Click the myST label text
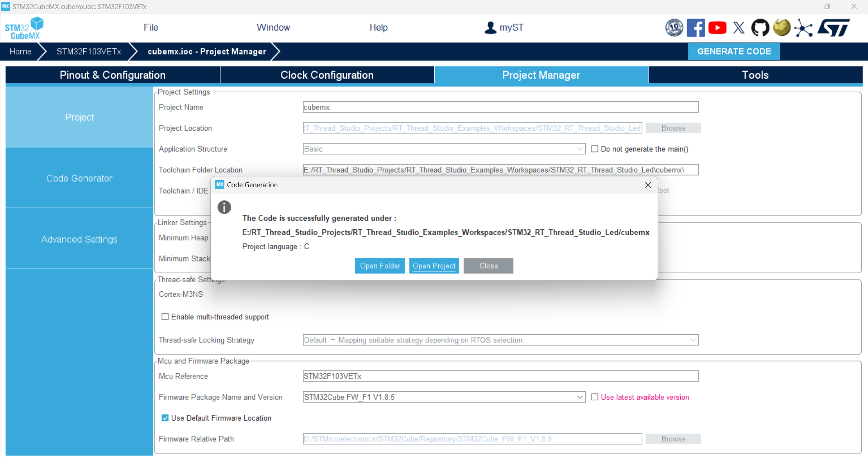Viewport: 868px width, 460px height. 512,28
